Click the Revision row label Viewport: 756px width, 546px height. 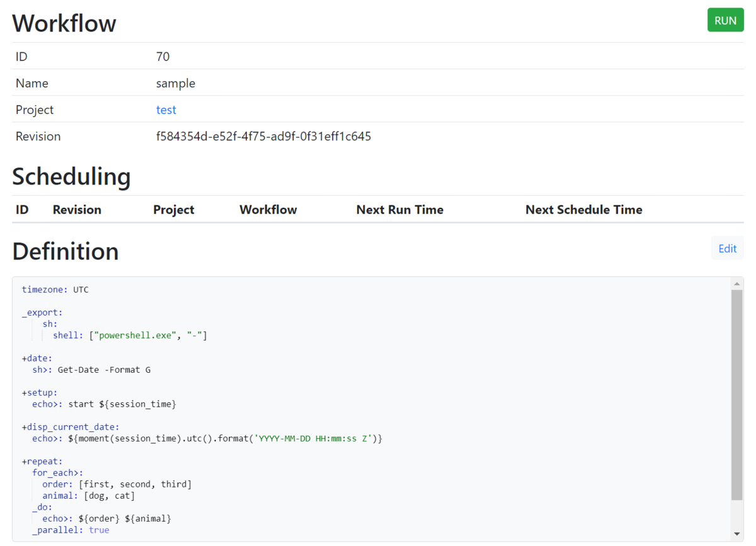tap(38, 136)
